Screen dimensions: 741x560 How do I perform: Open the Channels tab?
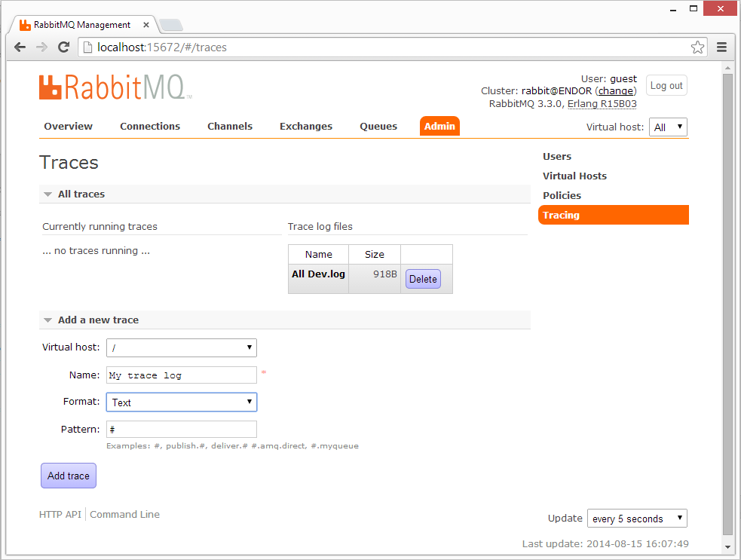click(230, 126)
